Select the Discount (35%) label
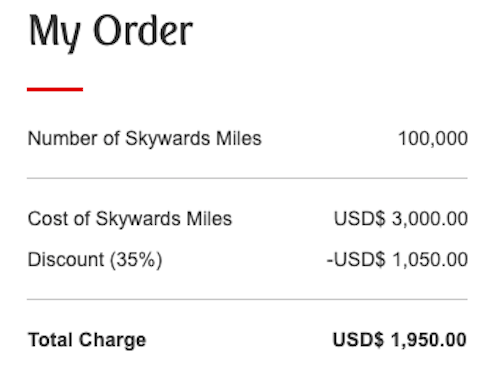Screen dimensions: 500x379 tap(95, 260)
